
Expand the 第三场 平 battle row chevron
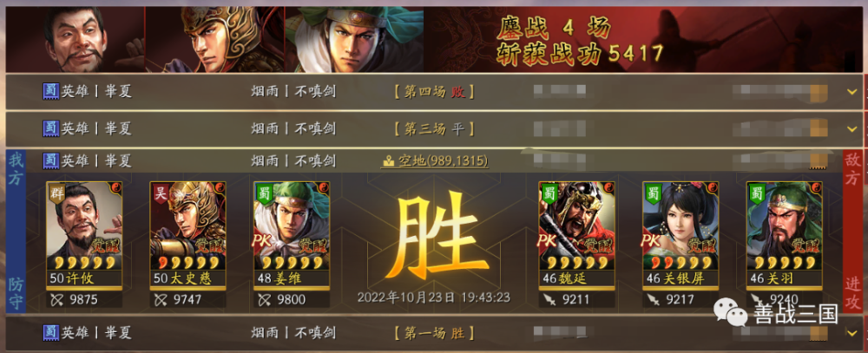tap(852, 129)
